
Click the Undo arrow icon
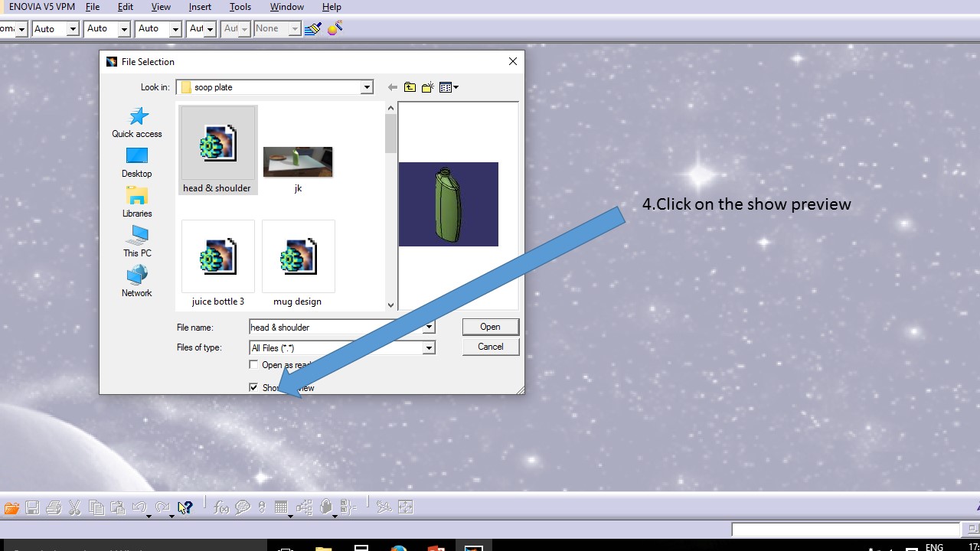coord(139,507)
